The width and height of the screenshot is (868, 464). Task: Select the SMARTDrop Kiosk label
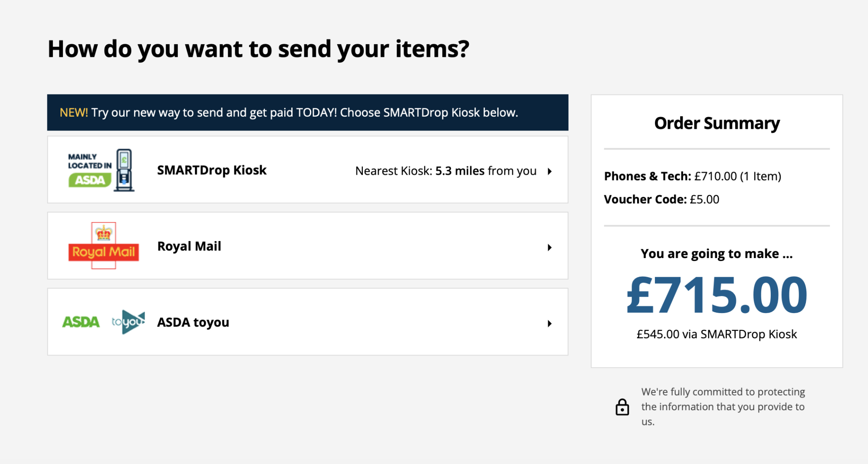pos(212,170)
